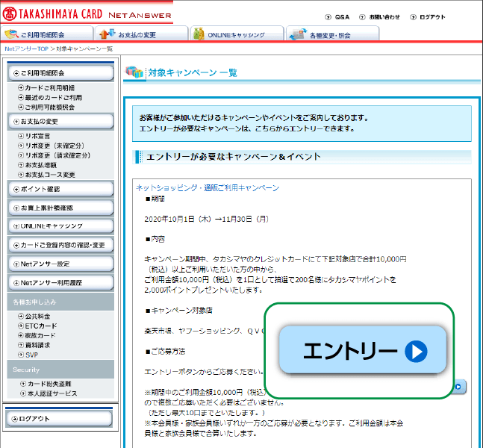
Task: Click arrow bullet beside header ログアウト
Action: click(413, 17)
